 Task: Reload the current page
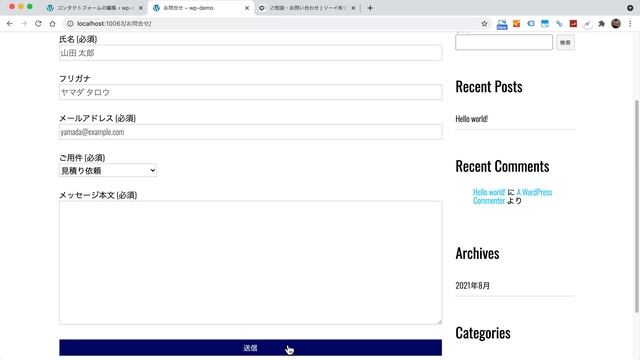(38, 24)
